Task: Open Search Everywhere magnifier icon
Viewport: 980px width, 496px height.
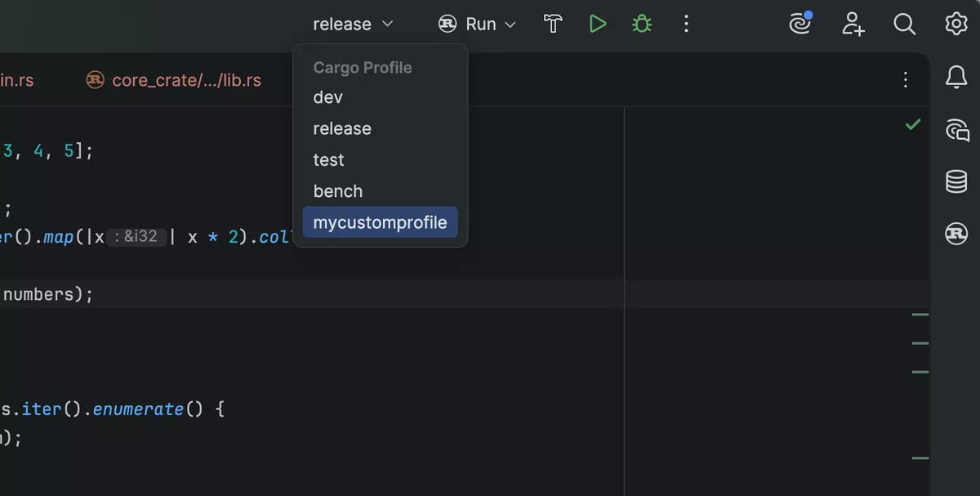Action: click(904, 24)
